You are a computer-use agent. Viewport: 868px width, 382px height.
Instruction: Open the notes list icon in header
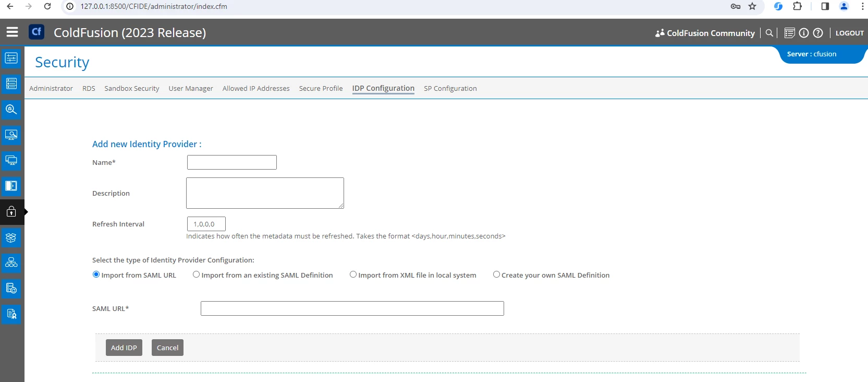coord(789,33)
